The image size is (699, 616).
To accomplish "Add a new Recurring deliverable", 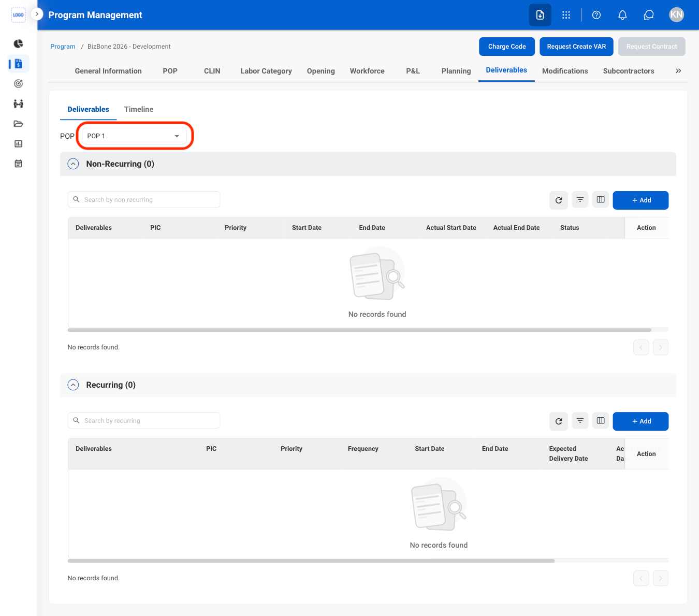I will tap(640, 421).
